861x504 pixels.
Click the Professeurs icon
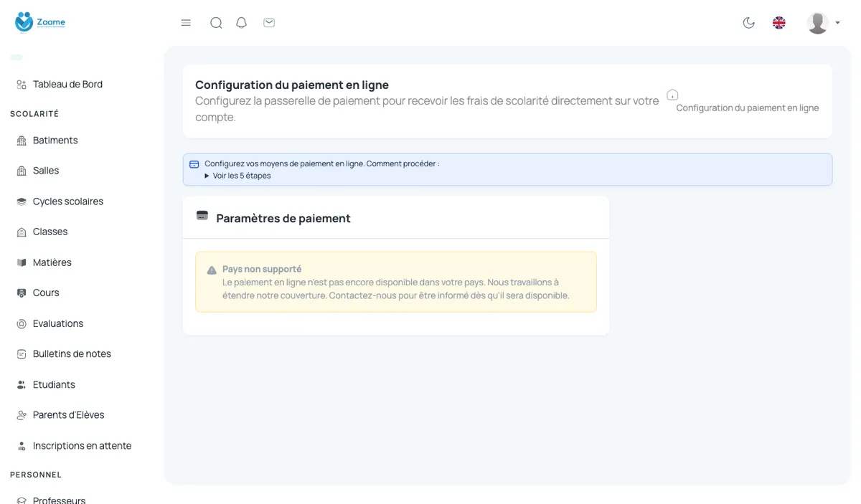22,500
